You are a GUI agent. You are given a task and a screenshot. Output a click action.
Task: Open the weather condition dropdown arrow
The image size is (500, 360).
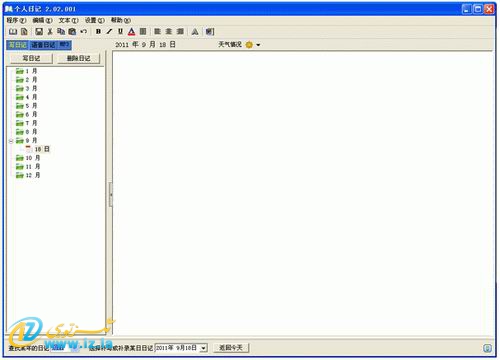(x=258, y=45)
